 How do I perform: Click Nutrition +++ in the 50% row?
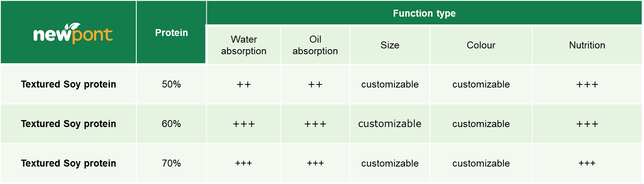tap(587, 84)
